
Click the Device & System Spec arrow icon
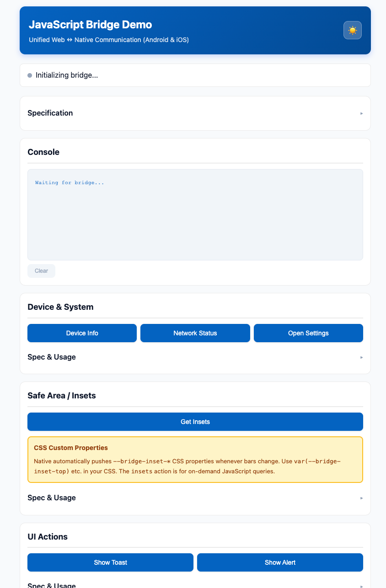[x=361, y=357]
